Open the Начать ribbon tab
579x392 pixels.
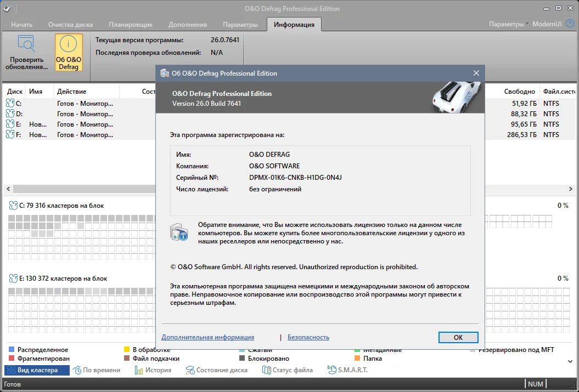pyautogui.click(x=22, y=24)
